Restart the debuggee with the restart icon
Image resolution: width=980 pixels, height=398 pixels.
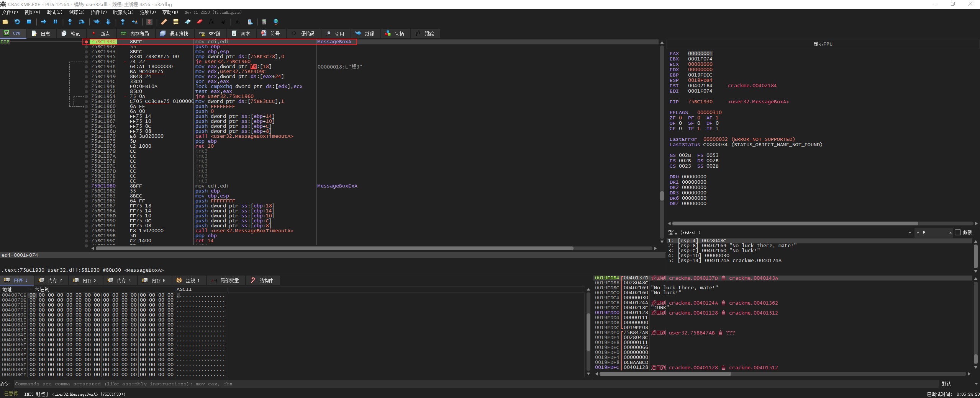(x=17, y=22)
